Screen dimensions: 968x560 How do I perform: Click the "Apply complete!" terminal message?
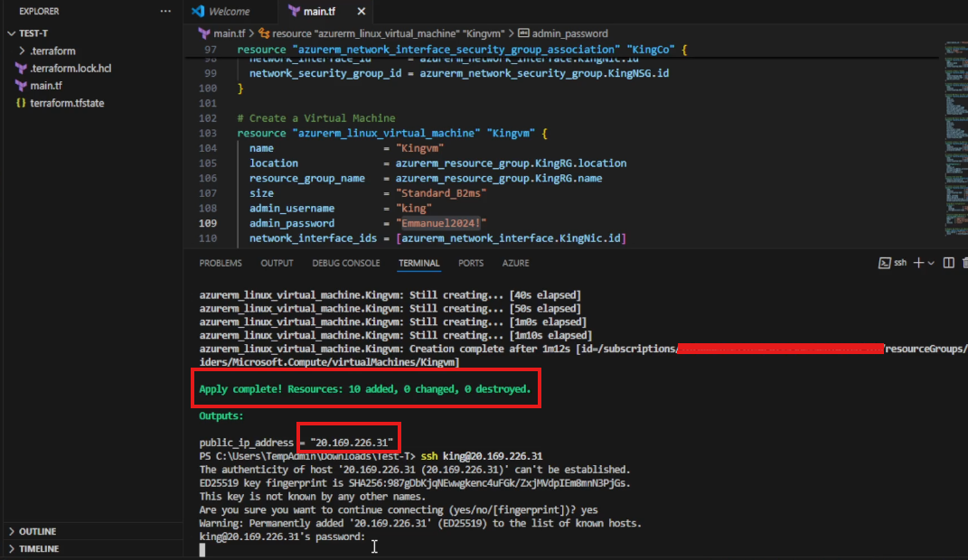coord(365,389)
